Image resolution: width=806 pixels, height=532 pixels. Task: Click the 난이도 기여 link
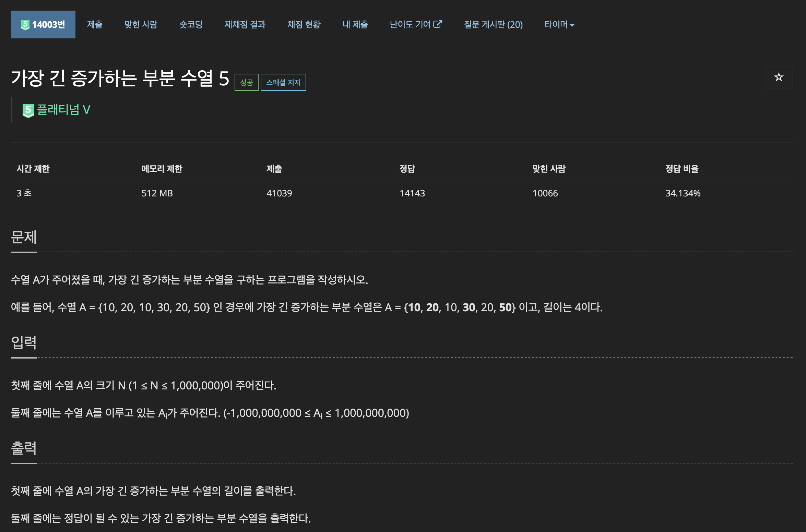pos(410,25)
